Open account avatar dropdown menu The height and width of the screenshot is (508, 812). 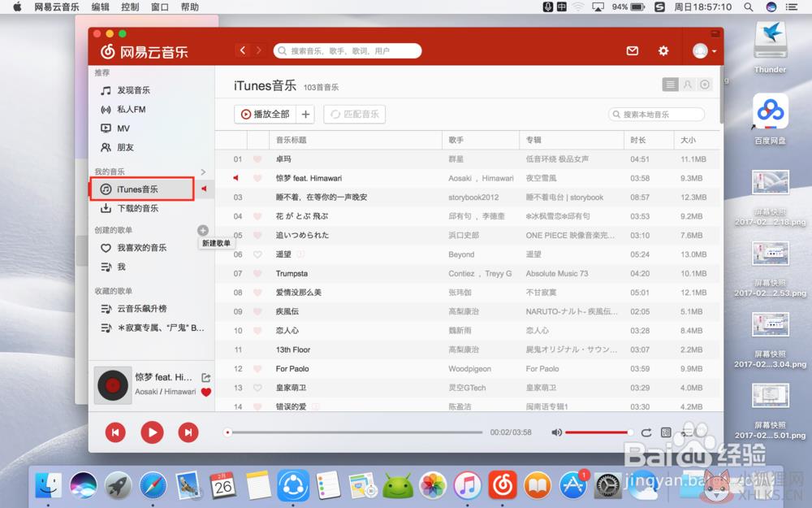click(704, 50)
